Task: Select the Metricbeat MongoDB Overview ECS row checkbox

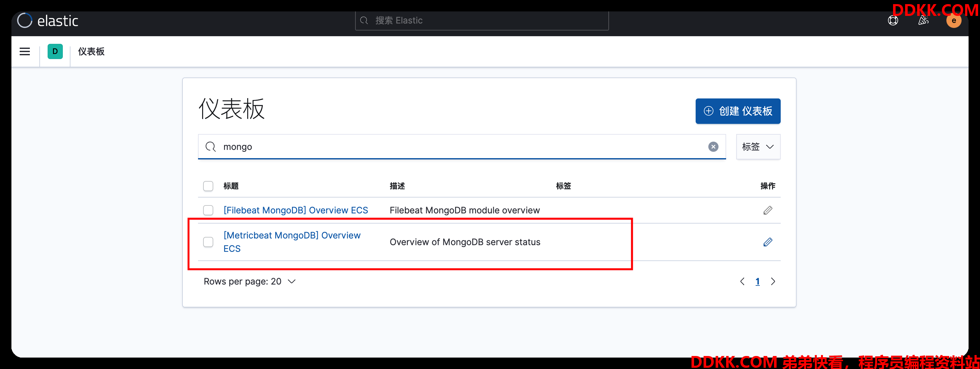Action: 208,242
